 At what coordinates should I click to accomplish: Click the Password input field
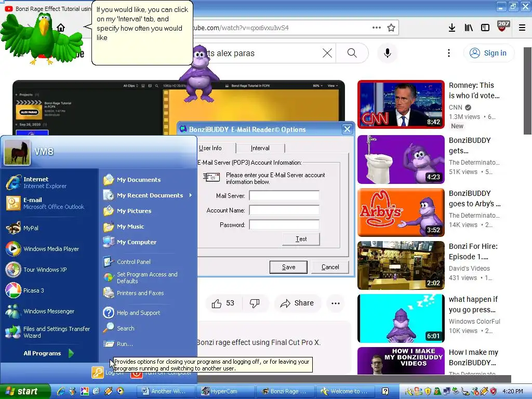pyautogui.click(x=284, y=224)
